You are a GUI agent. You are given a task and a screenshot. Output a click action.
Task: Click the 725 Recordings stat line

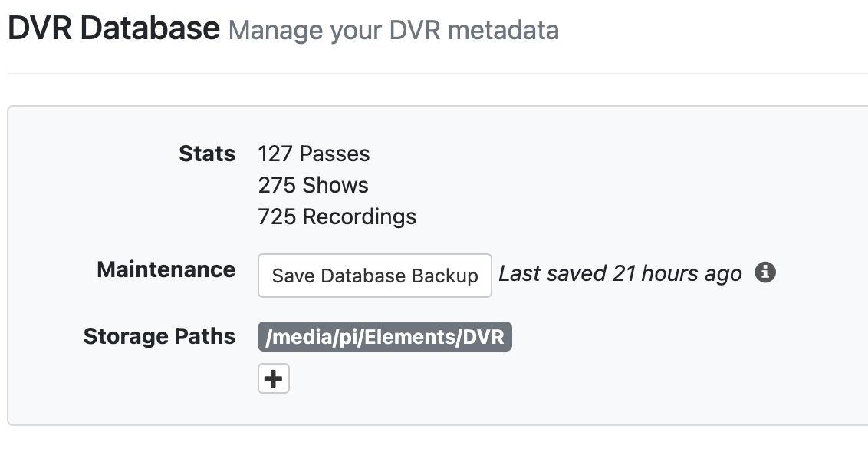coord(337,216)
